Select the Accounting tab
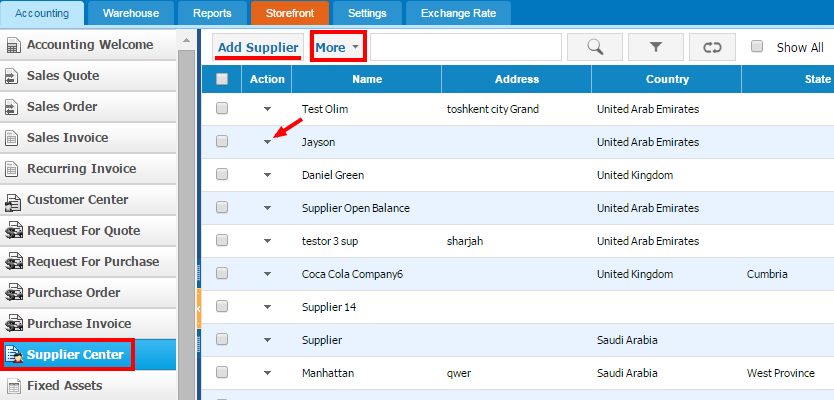Image resolution: width=834 pixels, height=400 pixels. tap(42, 13)
